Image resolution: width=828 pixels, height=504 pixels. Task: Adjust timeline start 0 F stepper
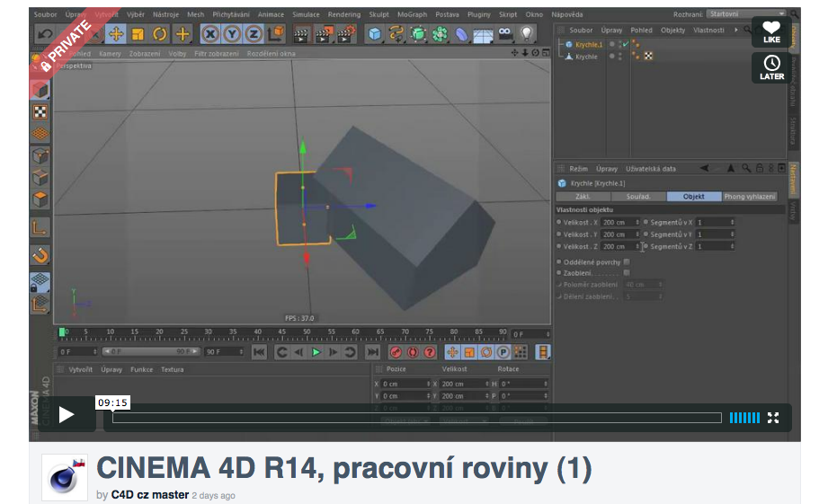tap(95, 351)
